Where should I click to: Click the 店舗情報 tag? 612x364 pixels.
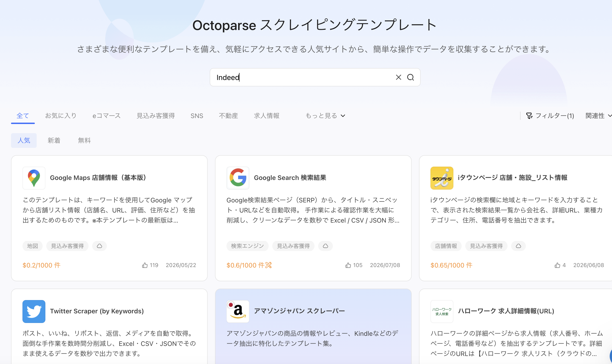(446, 246)
